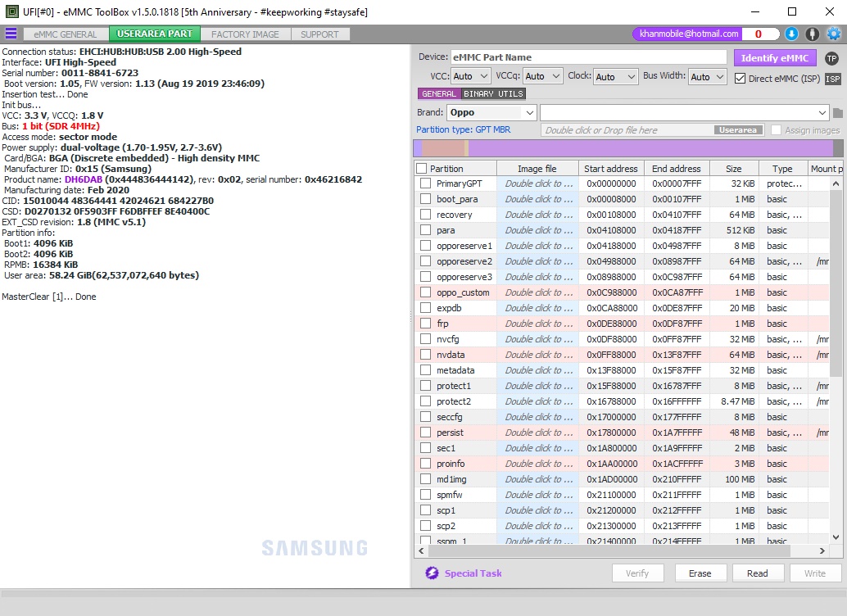This screenshot has width=847, height=616.
Task: Check the PrimaryGPT partition checkbox
Action: 426,183
